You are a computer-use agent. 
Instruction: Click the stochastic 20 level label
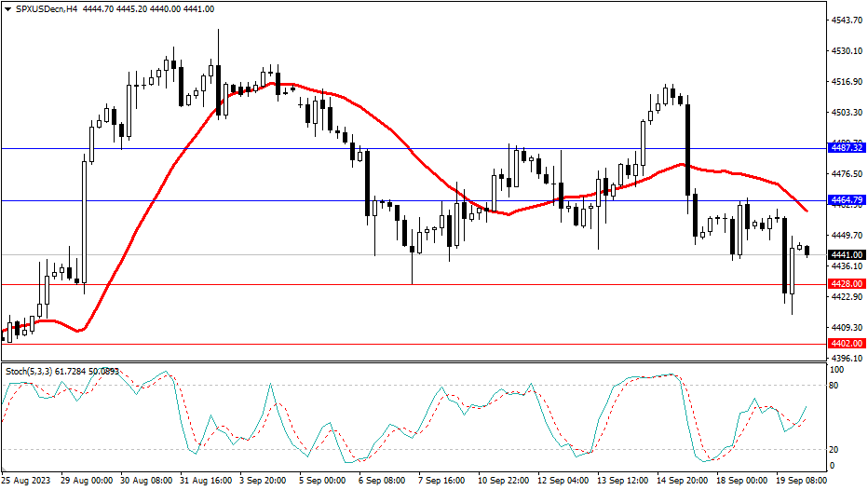[835, 449]
